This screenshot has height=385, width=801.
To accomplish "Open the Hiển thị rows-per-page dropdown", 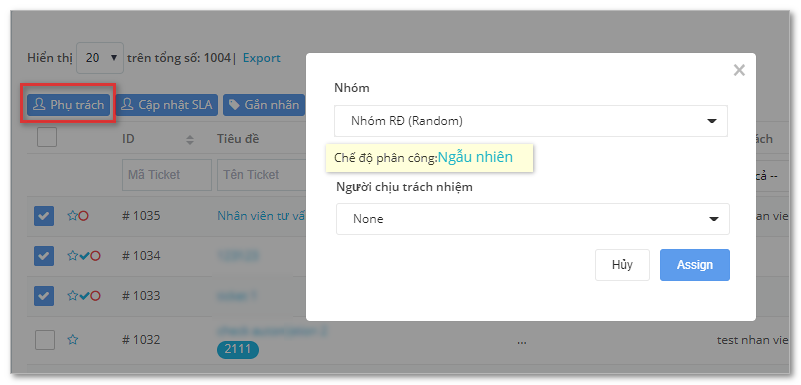I will coord(100,58).
